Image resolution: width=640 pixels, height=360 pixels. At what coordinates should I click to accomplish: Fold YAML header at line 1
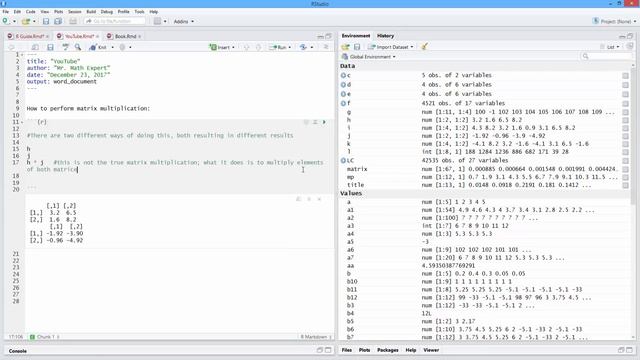pyautogui.click(x=22, y=55)
